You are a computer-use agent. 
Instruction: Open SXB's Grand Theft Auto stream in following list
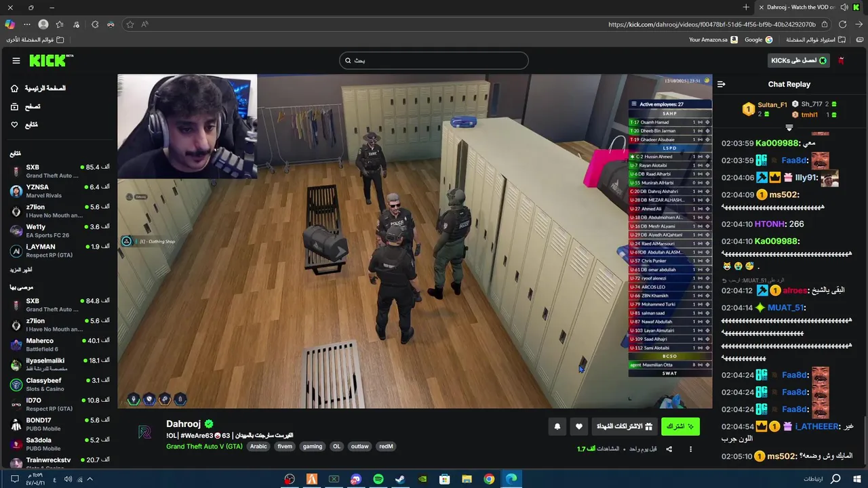click(x=60, y=171)
